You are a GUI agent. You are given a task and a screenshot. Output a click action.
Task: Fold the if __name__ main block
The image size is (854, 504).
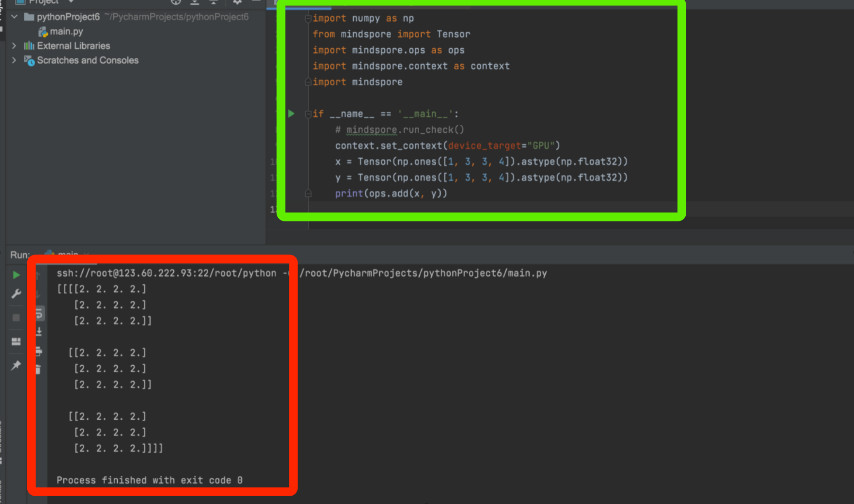tap(308, 114)
